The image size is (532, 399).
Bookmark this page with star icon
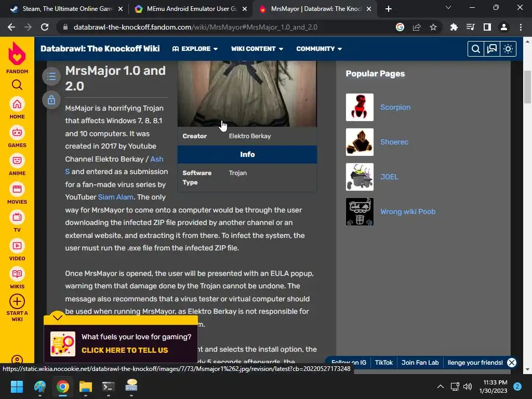pyautogui.click(x=433, y=27)
